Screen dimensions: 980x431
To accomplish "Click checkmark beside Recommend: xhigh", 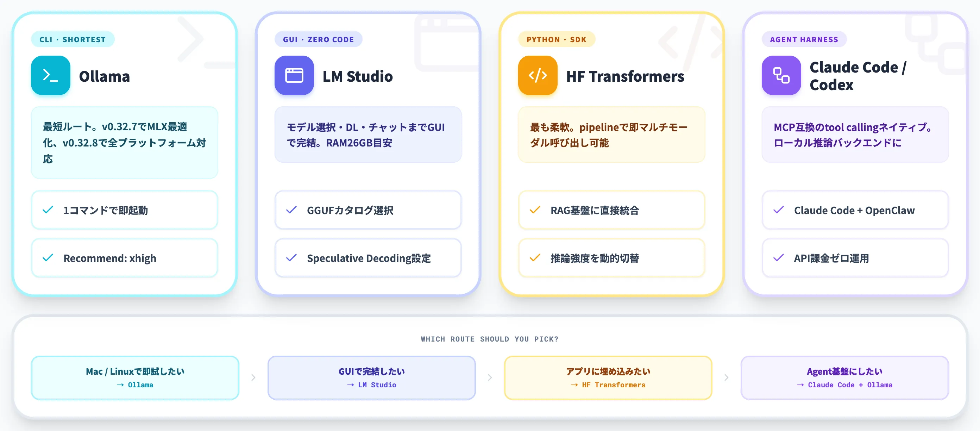I will (48, 258).
